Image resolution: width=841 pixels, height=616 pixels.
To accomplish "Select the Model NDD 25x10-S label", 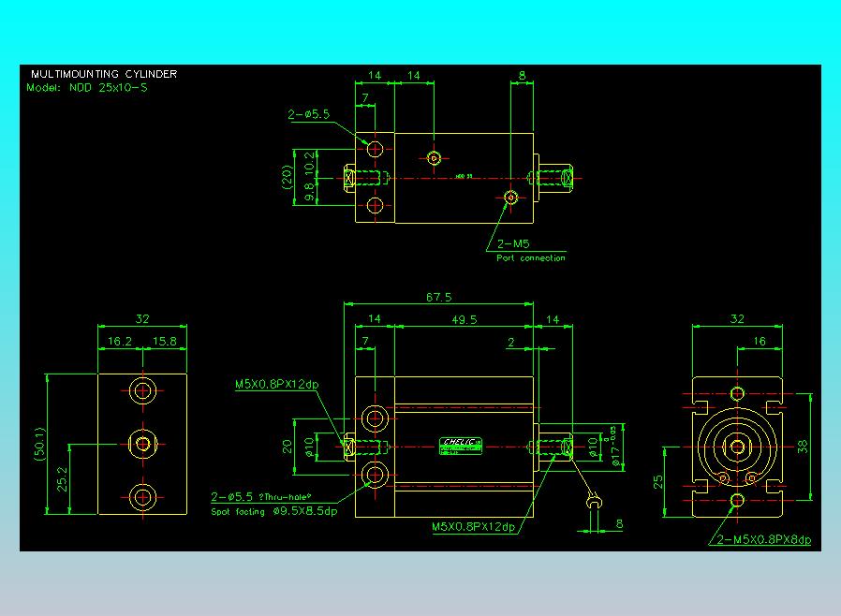I will 87,87.
